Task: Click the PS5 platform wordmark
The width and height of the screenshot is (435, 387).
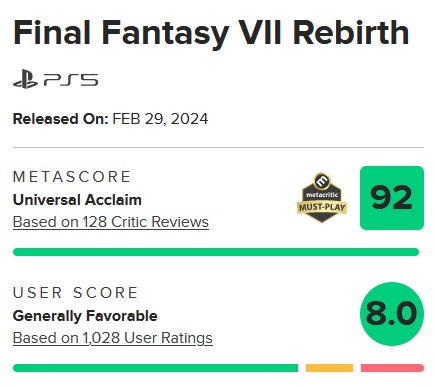Action: [71, 80]
